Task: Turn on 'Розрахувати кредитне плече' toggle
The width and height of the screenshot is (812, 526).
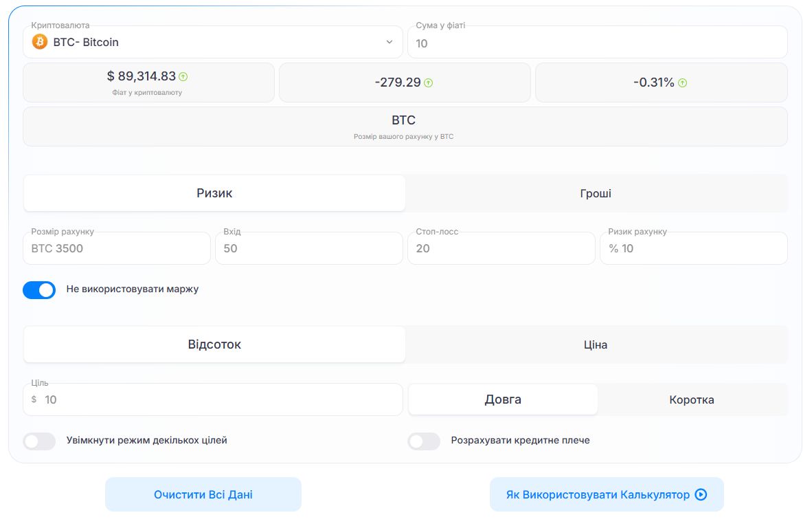Action: coord(424,441)
